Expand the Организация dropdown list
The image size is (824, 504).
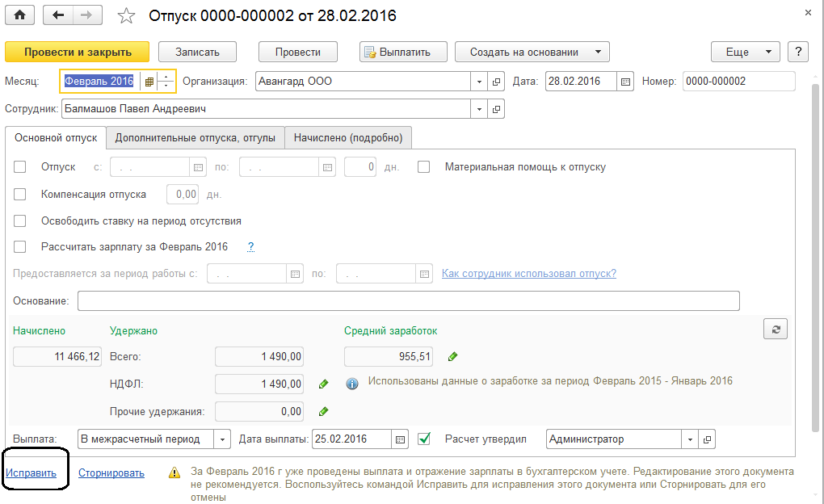[478, 82]
